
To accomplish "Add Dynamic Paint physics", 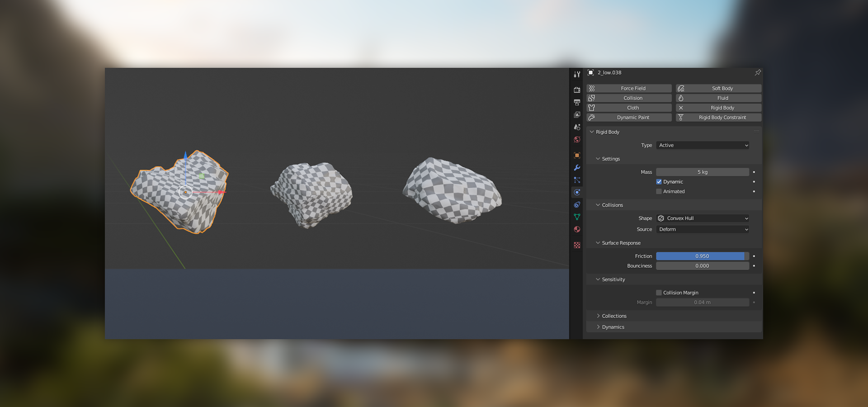I will pos(629,118).
